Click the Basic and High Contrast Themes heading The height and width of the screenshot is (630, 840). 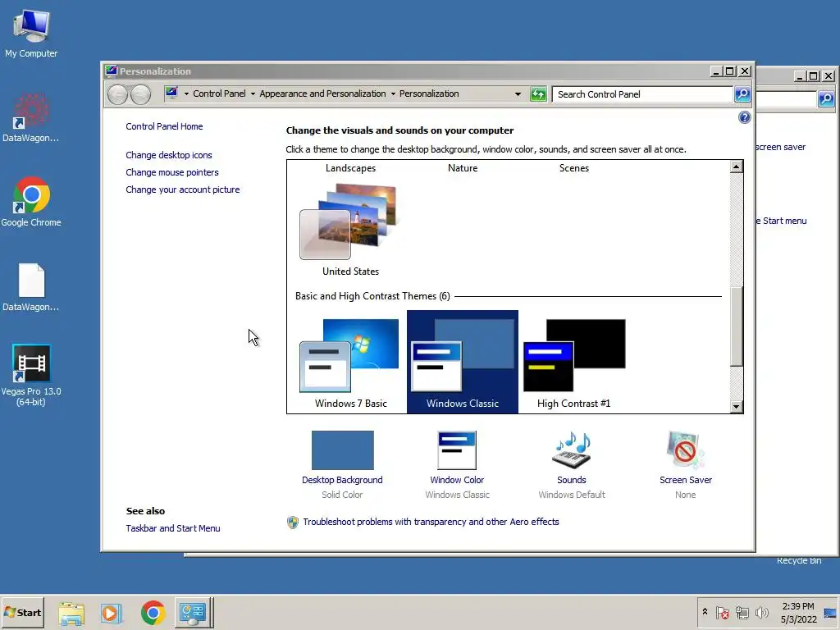(372, 296)
